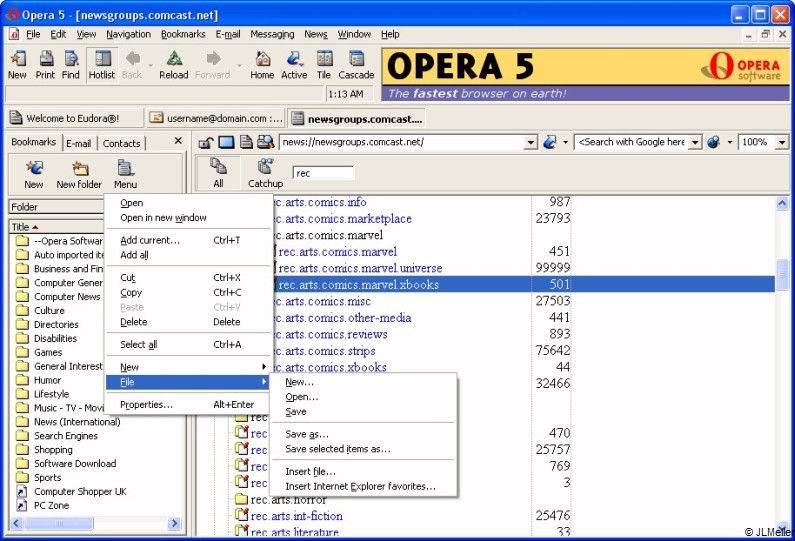795x541 pixels.
Task: Toggle the Hotlist panel button
Action: click(102, 65)
